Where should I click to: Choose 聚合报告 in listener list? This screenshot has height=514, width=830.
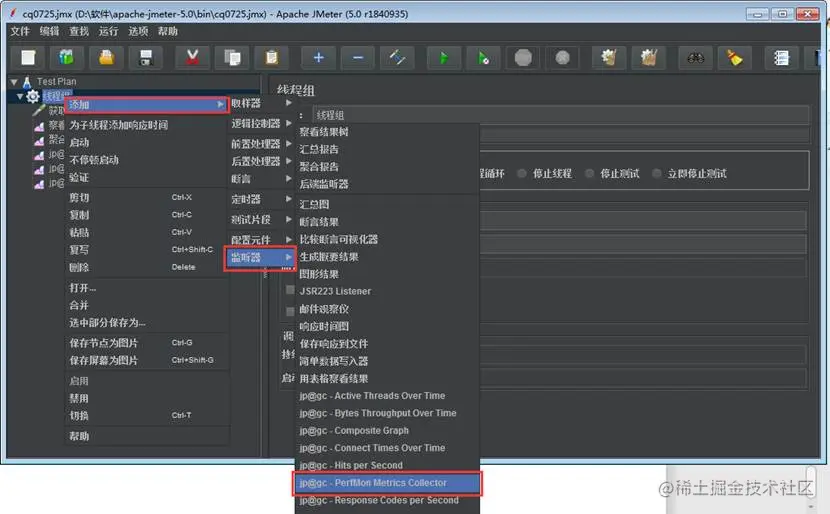click(387, 167)
